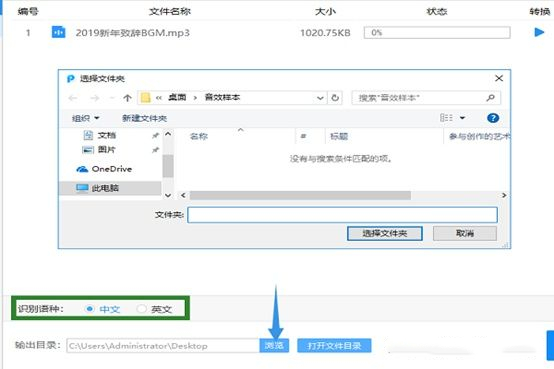Image resolution: width=554 pixels, height=369 pixels.
Task: Click the 1020.75KB size value
Action: 325,33
